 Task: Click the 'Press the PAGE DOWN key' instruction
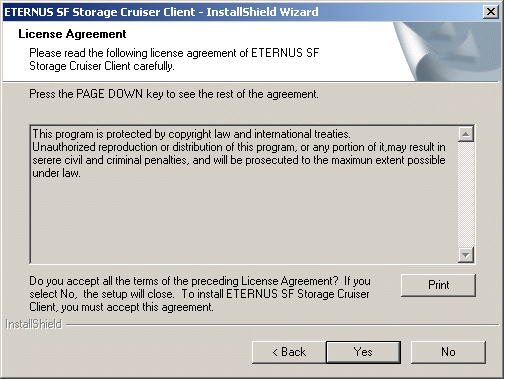(174, 94)
